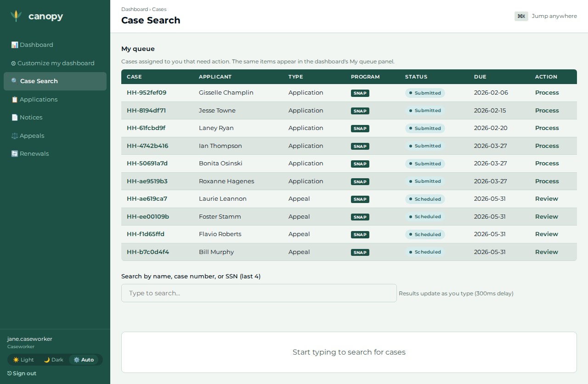This screenshot has width=588, height=384.
Task: Click the Dashboard chart icon in sidebar
Action: point(15,45)
